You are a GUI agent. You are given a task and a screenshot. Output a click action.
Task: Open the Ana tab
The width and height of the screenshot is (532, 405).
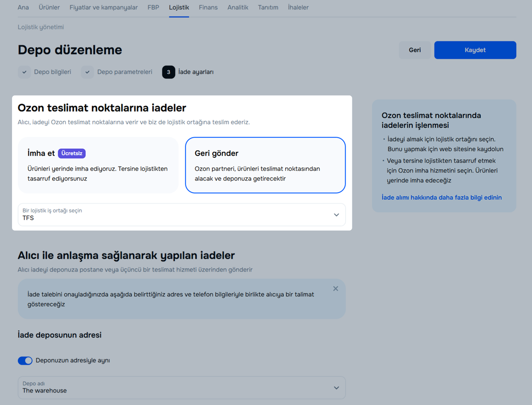coord(23,7)
